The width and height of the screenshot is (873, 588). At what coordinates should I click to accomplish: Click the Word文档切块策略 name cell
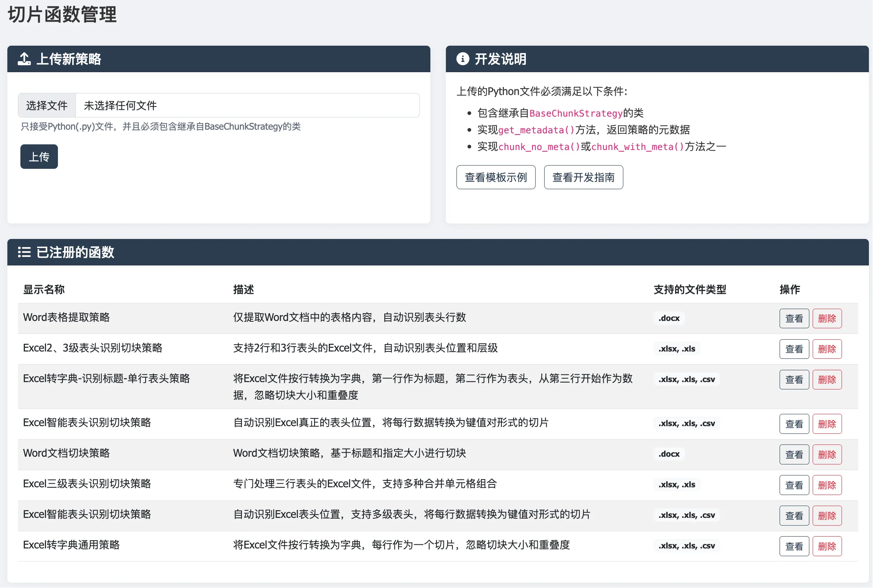66,453
